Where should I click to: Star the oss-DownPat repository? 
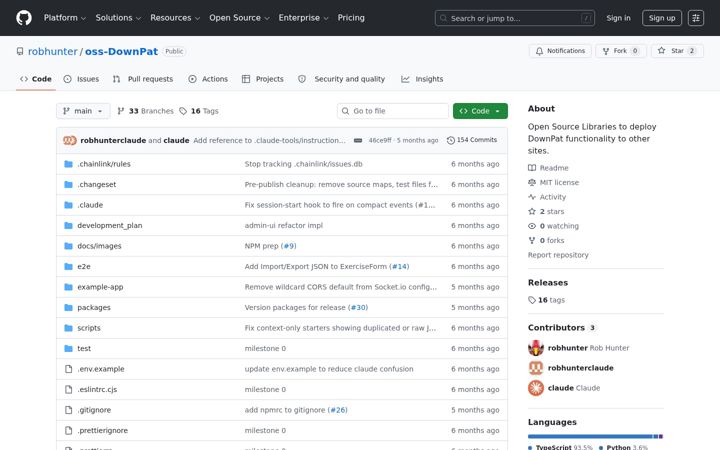(677, 51)
